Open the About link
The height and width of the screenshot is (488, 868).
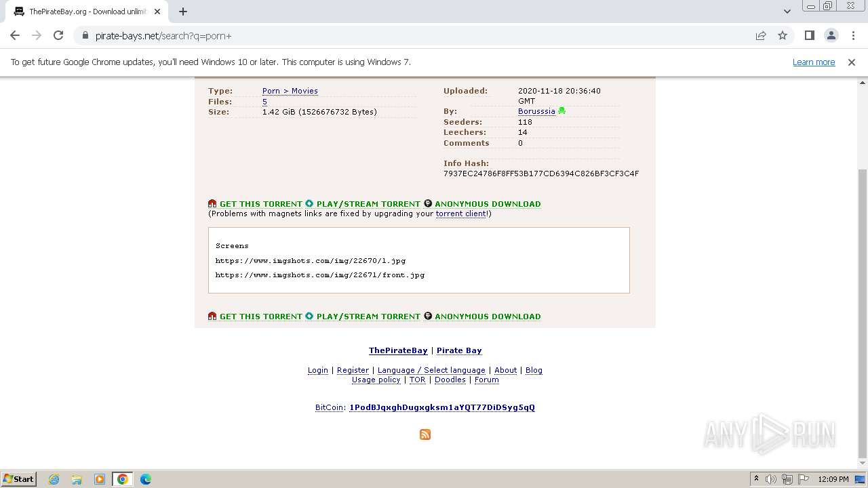pyautogui.click(x=505, y=370)
